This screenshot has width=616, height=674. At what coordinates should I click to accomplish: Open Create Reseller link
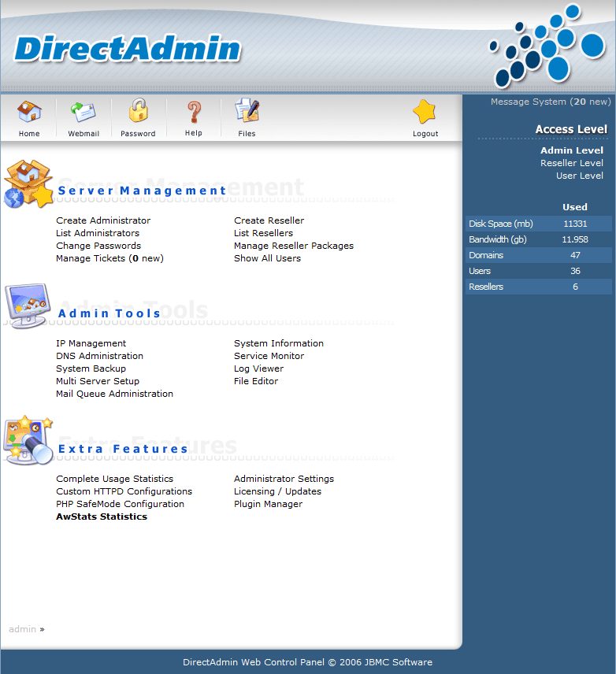tap(269, 220)
